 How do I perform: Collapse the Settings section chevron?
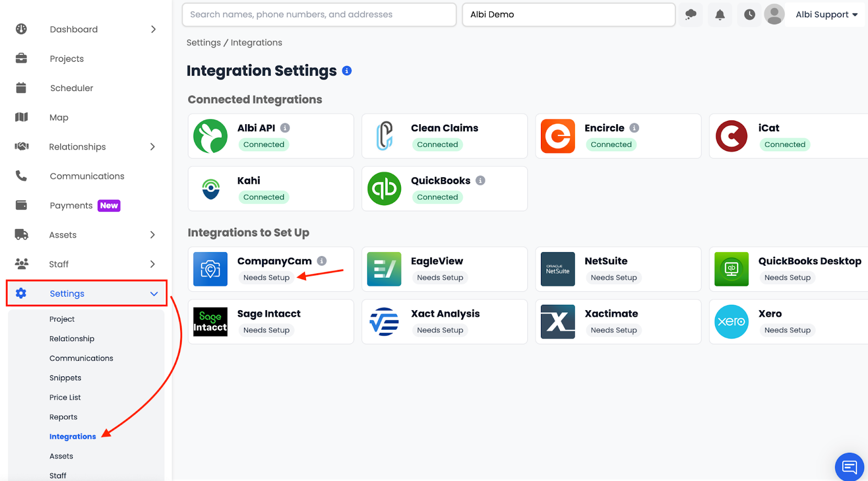pos(154,294)
